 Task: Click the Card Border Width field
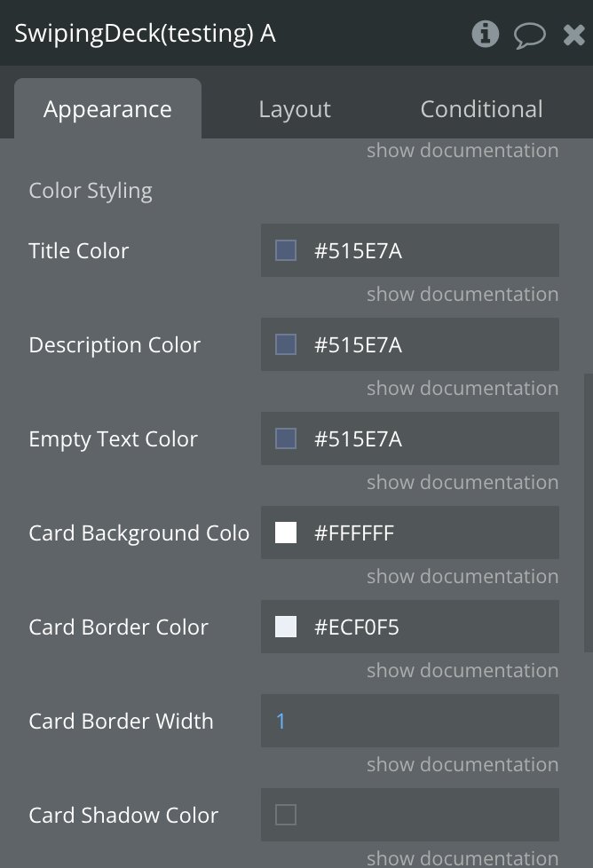coord(410,722)
